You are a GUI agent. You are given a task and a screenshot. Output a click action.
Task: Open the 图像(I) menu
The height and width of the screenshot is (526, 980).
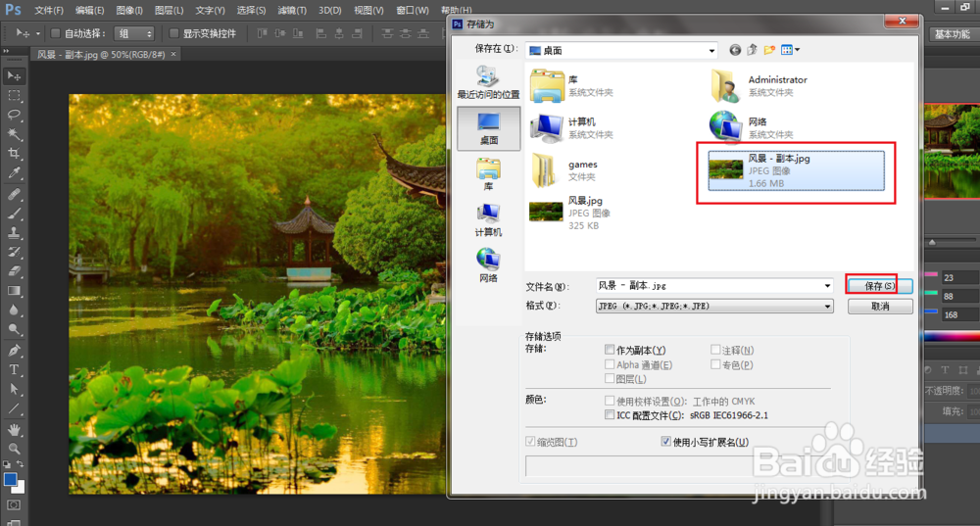[129, 10]
